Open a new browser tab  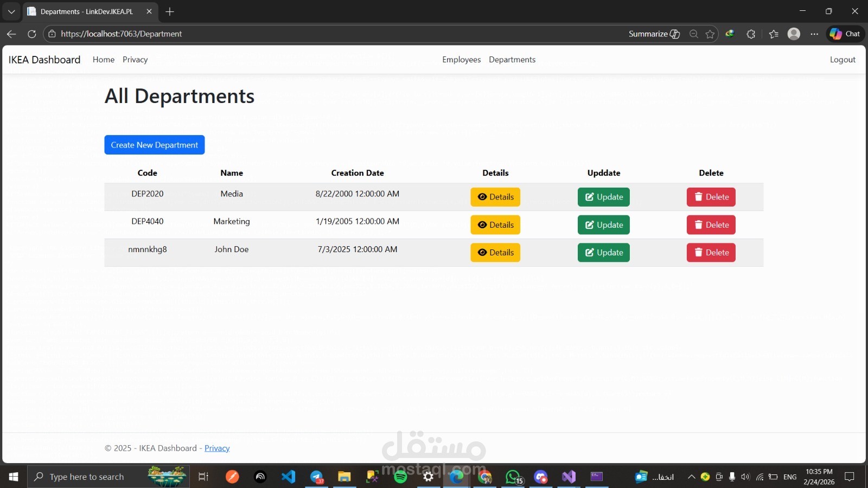tap(170, 11)
